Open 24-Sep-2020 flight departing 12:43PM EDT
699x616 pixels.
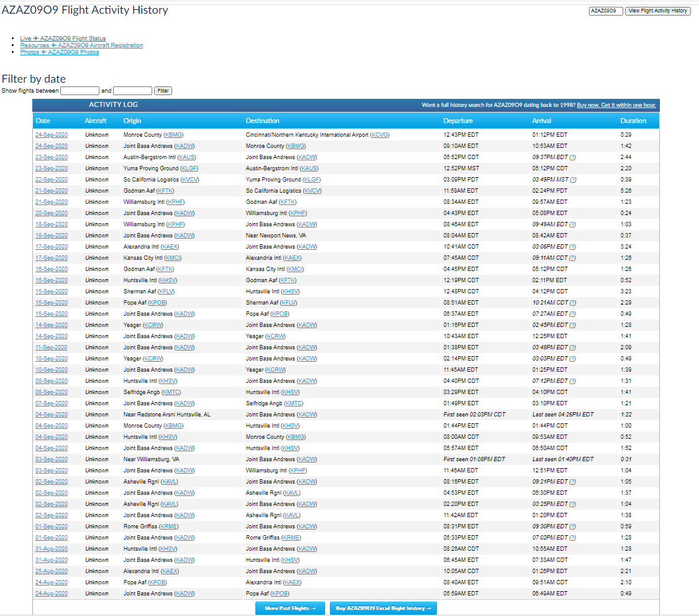coord(52,135)
